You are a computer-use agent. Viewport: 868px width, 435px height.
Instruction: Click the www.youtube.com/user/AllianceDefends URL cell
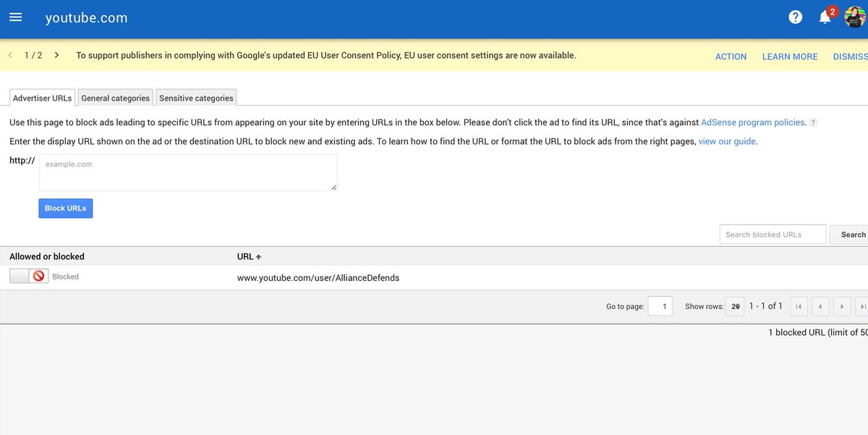pyautogui.click(x=318, y=277)
